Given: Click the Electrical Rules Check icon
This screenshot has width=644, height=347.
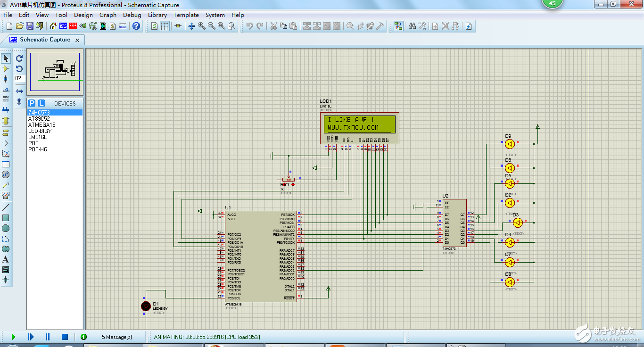Looking at the screenshot, I should pos(469,26).
